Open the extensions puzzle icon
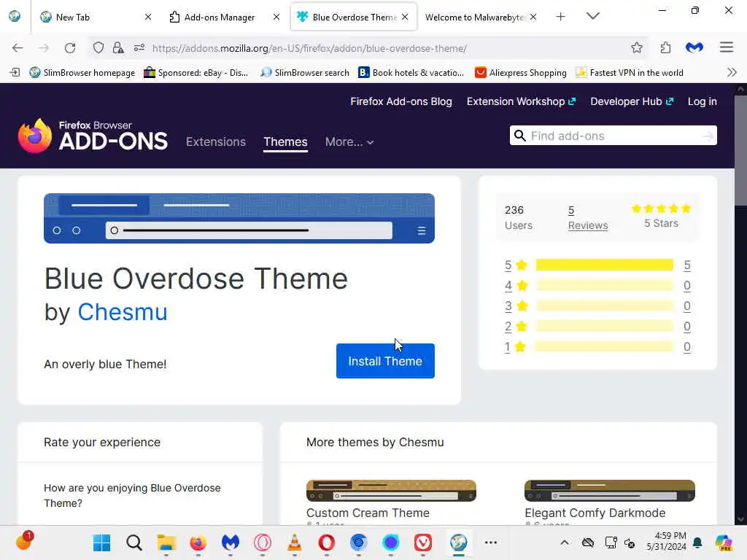The width and height of the screenshot is (747, 560). [665, 47]
